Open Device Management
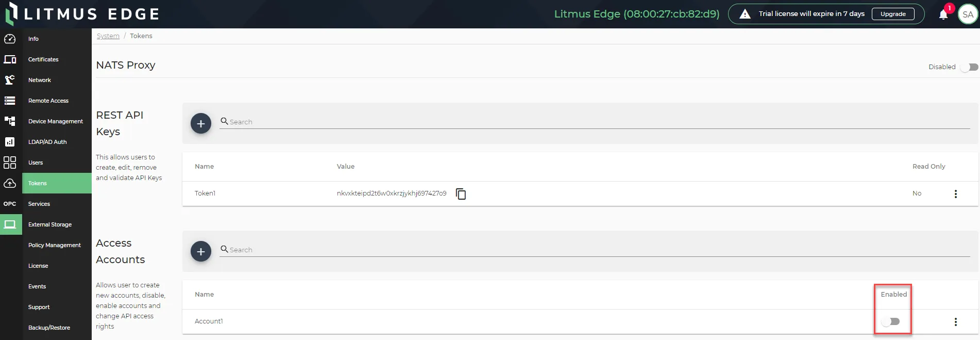The height and width of the screenshot is (340, 980). [57, 121]
